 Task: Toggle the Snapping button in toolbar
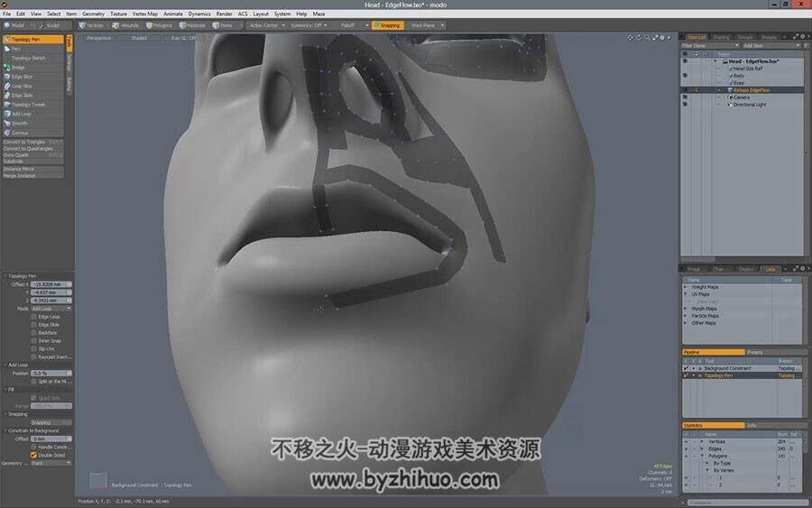(387, 25)
